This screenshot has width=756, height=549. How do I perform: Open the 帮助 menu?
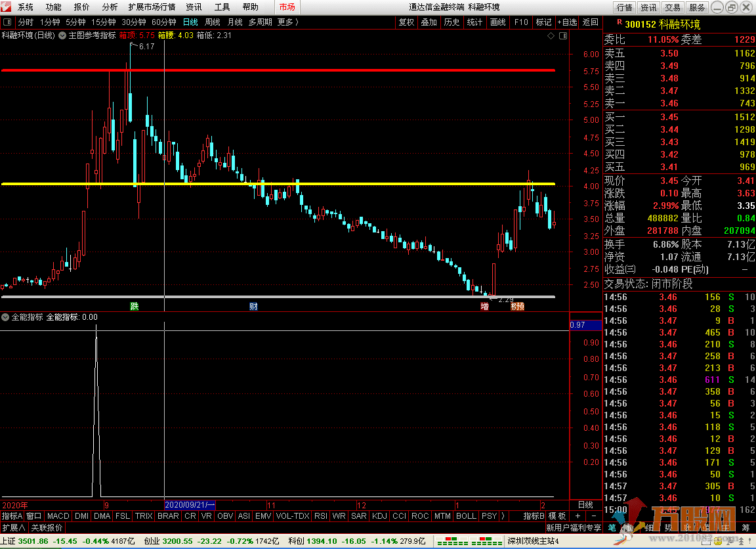point(250,7)
